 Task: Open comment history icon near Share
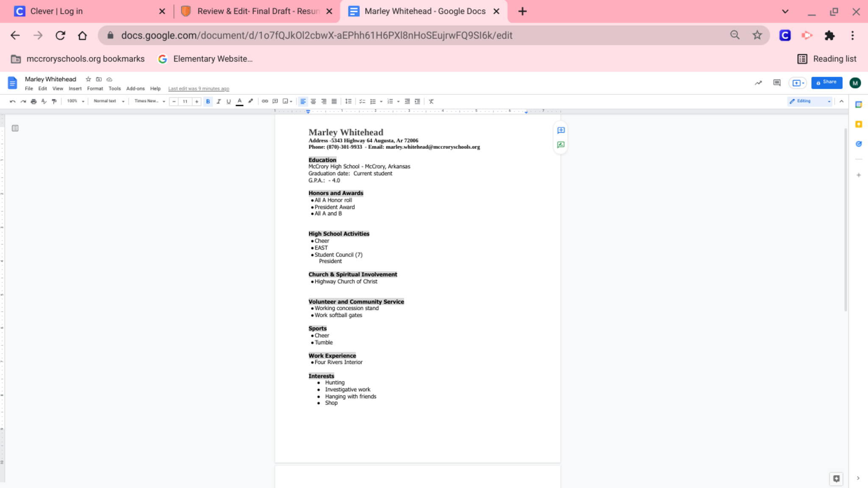point(776,83)
